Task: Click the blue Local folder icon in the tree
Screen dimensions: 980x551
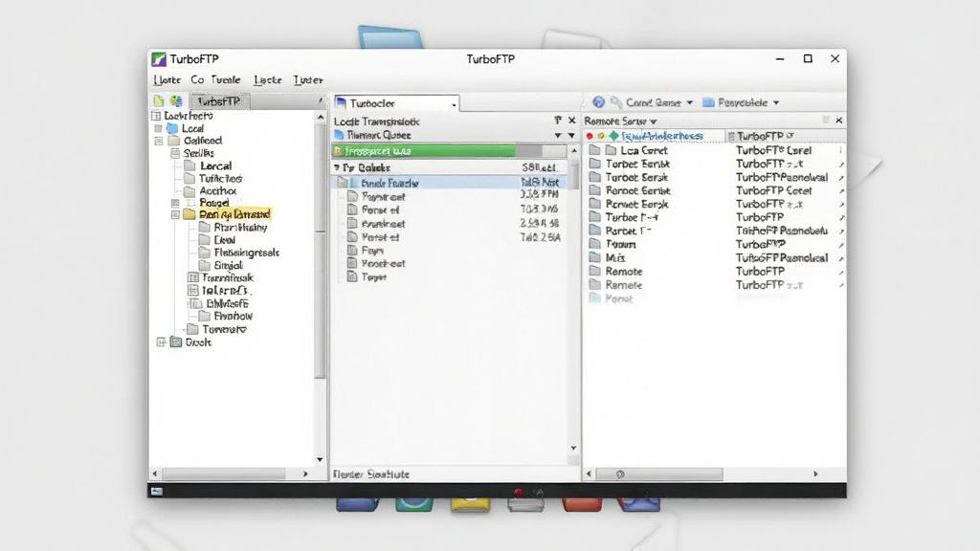Action: (x=172, y=128)
